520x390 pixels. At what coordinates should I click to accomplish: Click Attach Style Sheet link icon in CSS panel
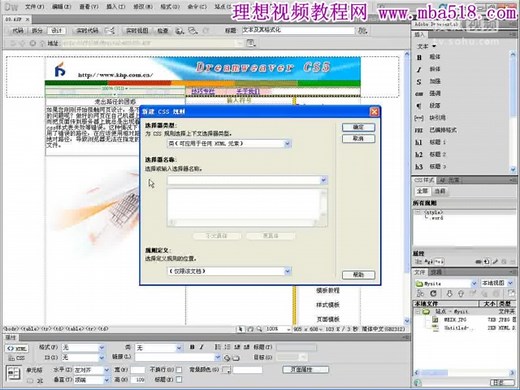[479, 262]
